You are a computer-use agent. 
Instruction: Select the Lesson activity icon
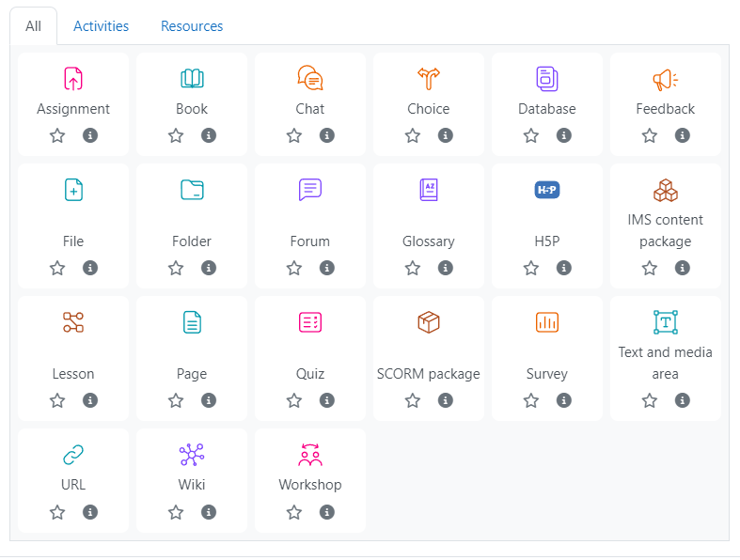point(73,322)
